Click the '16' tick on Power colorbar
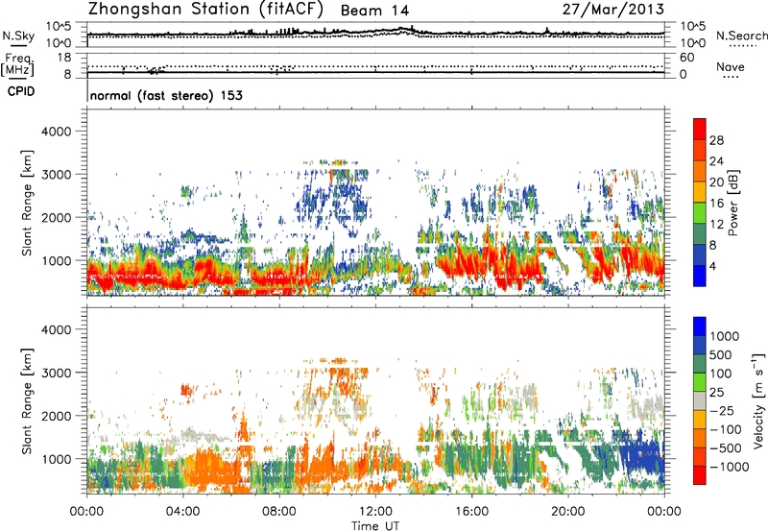Screen dimensions: 768x532 point(716,204)
